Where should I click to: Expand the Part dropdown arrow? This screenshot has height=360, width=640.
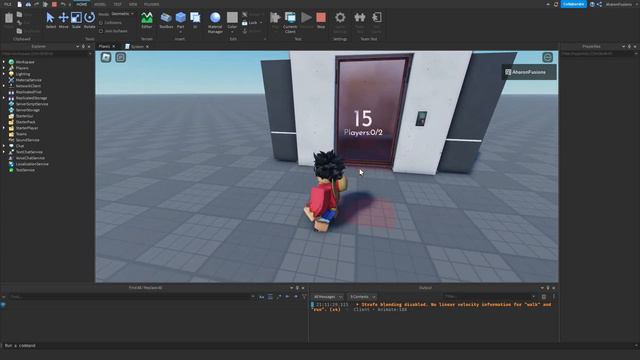pos(180,32)
